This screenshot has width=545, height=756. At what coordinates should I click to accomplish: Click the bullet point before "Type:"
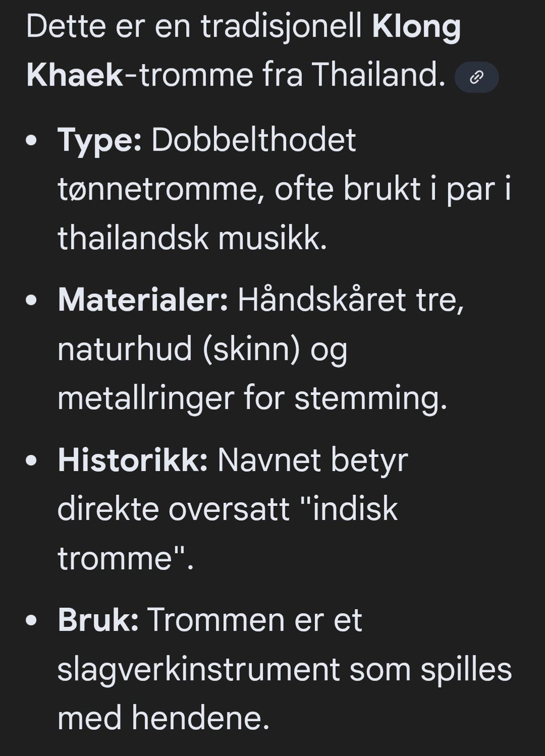(x=32, y=141)
